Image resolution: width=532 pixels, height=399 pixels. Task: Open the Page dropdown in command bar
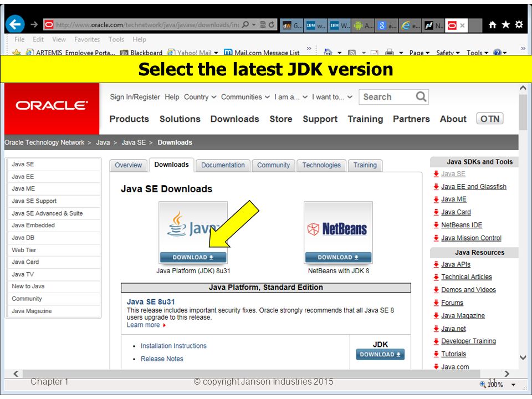(420, 53)
